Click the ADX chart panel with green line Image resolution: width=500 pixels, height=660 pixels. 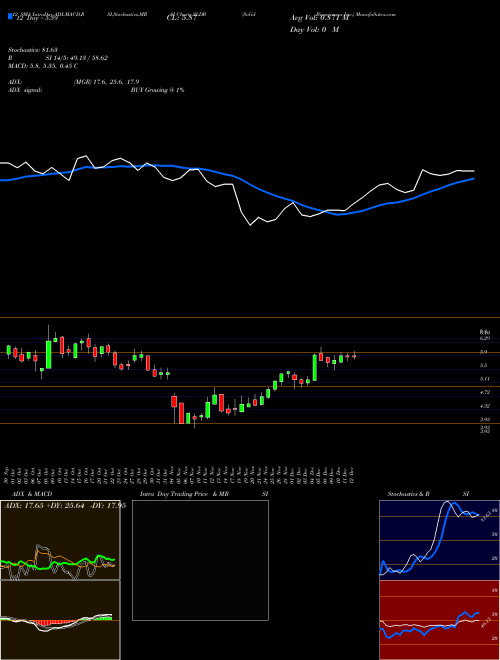(60, 540)
